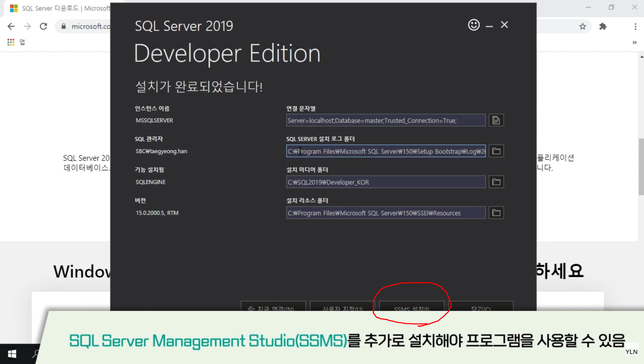This screenshot has height=364, width=644.
Task: Open Chrome three-dot menu
Action: pos(635,26)
